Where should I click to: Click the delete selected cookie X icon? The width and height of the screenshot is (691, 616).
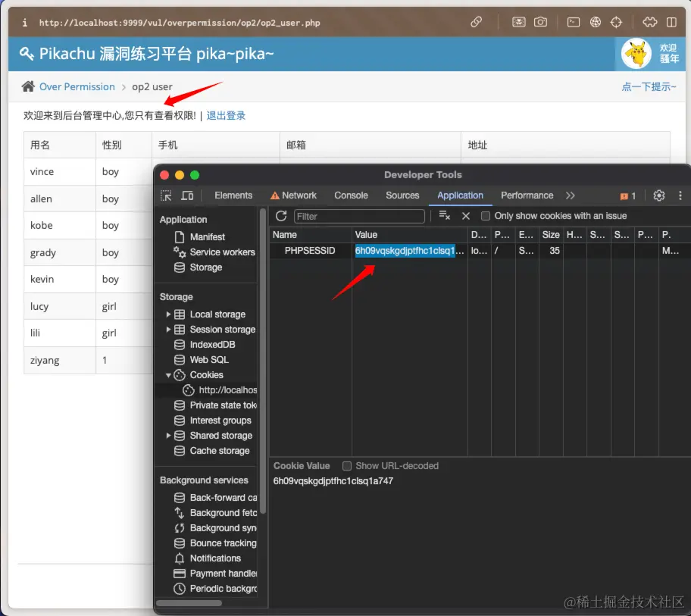point(466,216)
